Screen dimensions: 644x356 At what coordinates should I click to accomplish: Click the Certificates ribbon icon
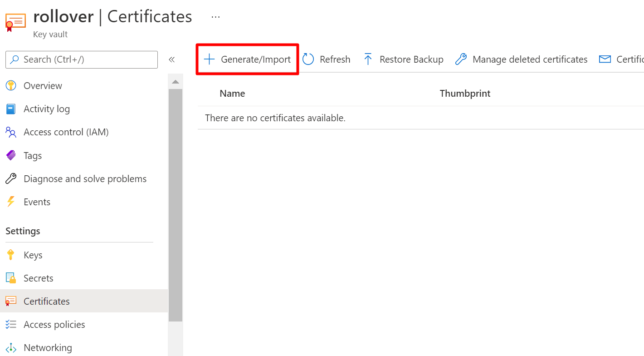10,301
